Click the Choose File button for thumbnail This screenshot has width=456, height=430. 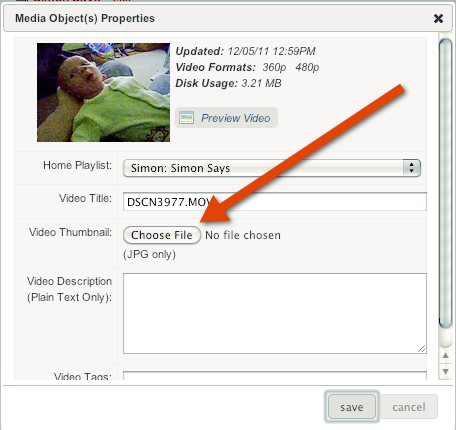point(162,235)
